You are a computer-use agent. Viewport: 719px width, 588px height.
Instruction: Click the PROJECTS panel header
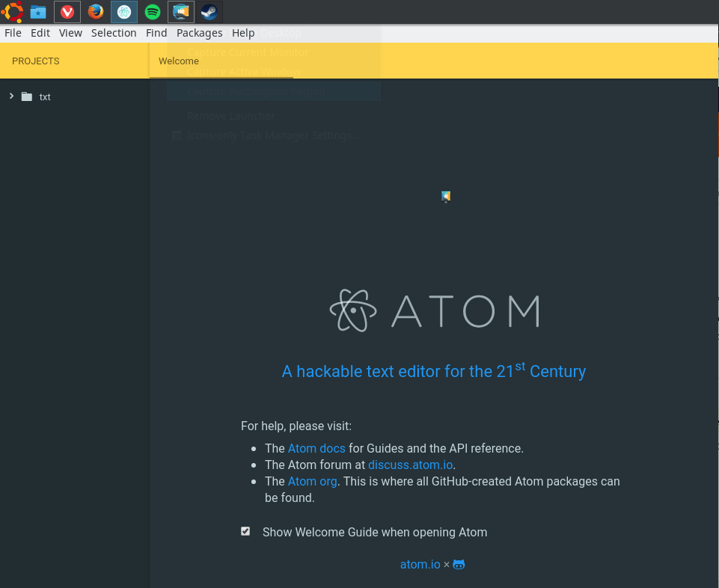(x=36, y=61)
